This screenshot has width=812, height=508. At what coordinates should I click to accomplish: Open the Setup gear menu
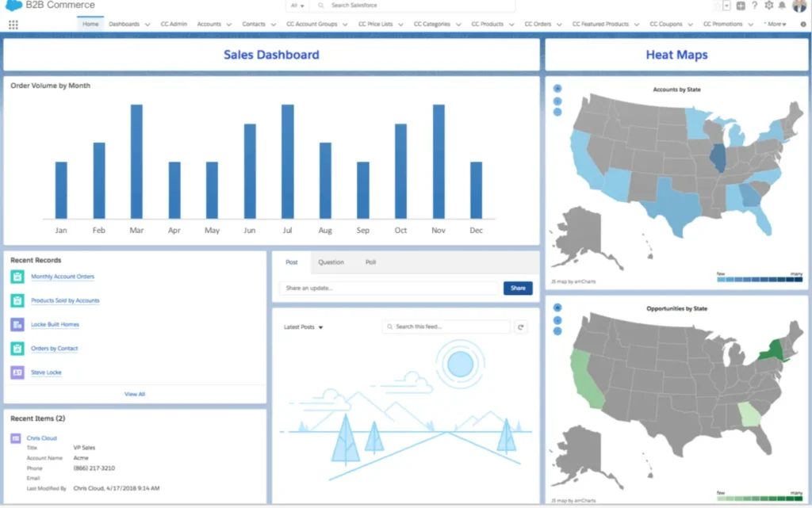coord(768,6)
